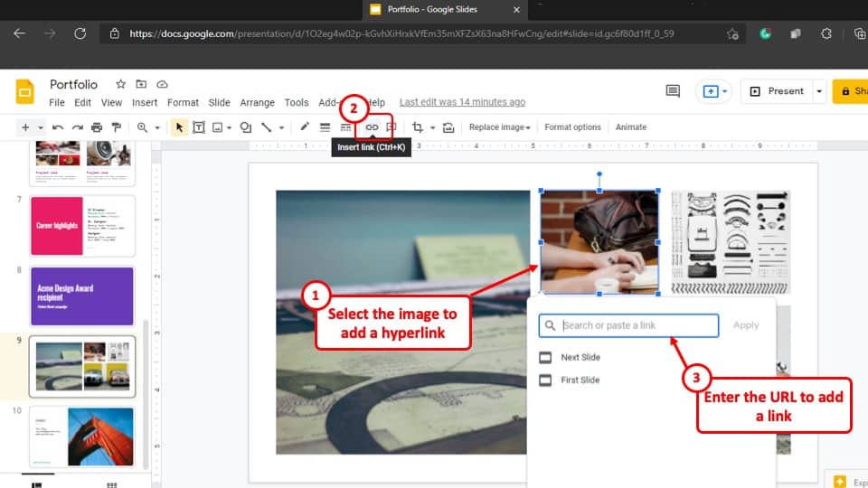Open the border weight icon
868x488 pixels.
point(325,127)
